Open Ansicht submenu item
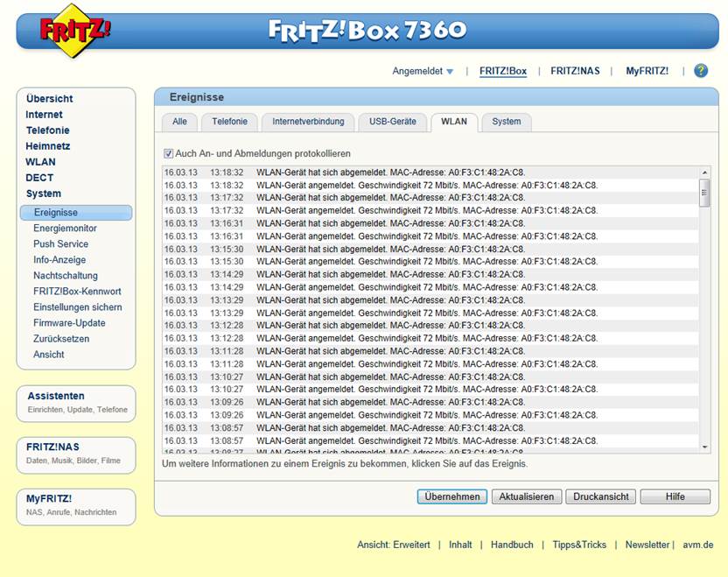The image size is (728, 577). [49, 355]
